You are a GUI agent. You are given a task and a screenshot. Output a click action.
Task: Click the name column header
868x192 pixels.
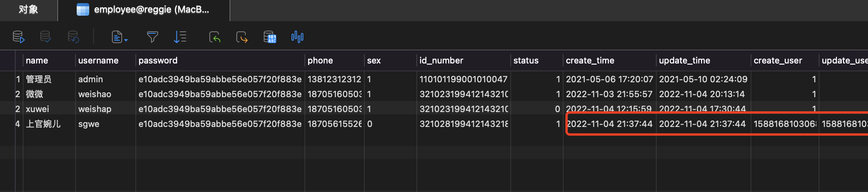click(x=37, y=60)
